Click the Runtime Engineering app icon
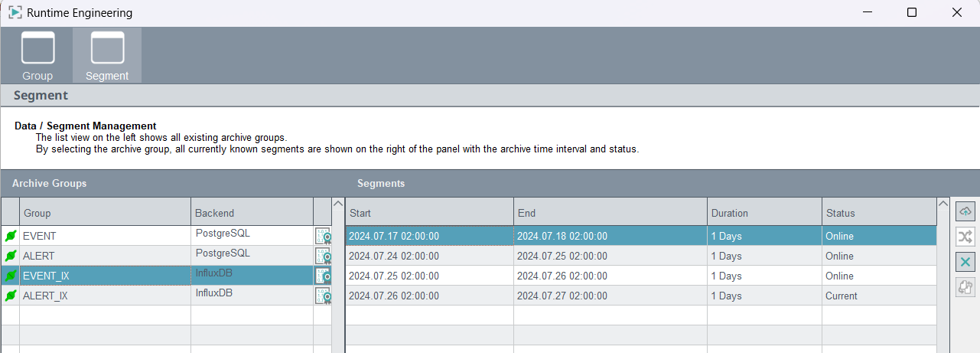The height and width of the screenshot is (353, 980). point(15,13)
